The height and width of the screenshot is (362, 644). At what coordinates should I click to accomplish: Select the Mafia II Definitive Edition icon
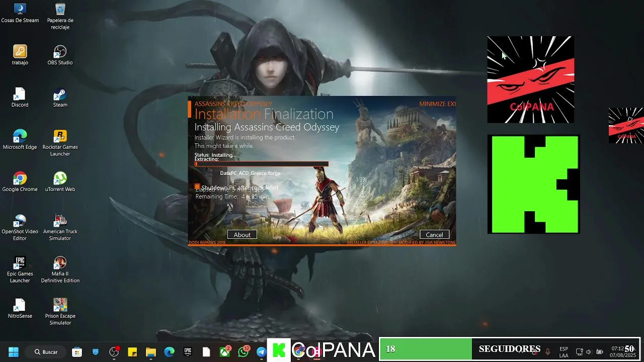coord(60,270)
